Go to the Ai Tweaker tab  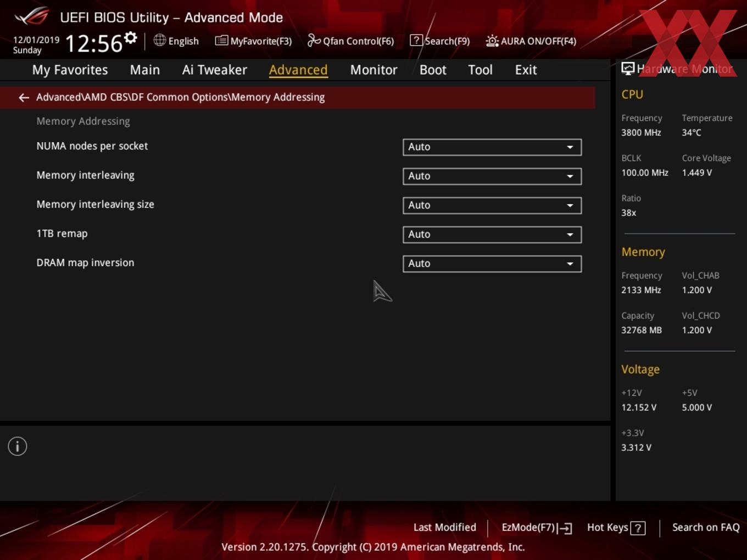pyautogui.click(x=215, y=70)
